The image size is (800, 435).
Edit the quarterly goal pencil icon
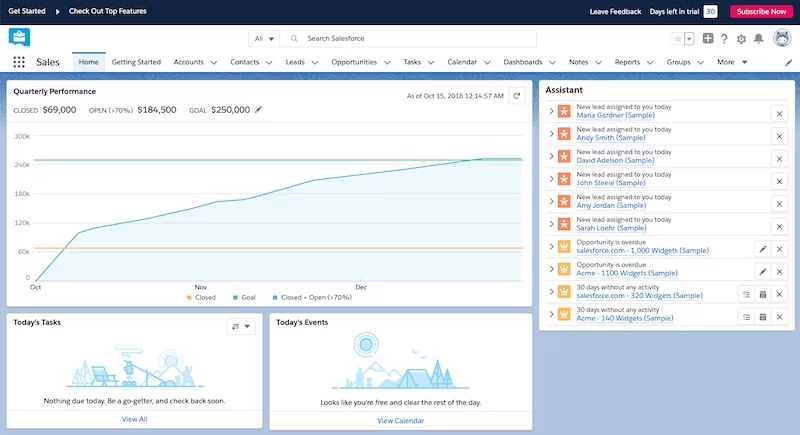[259, 110]
